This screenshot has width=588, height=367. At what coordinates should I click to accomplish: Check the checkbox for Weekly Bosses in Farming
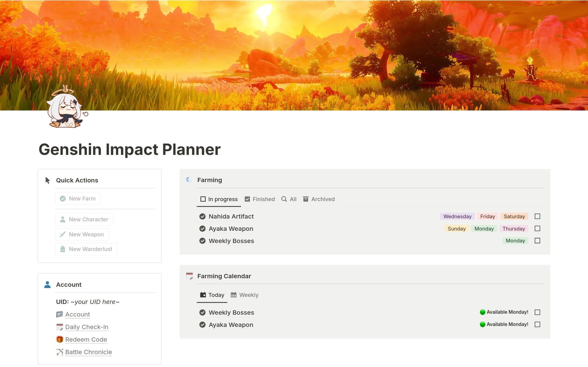[x=537, y=241]
